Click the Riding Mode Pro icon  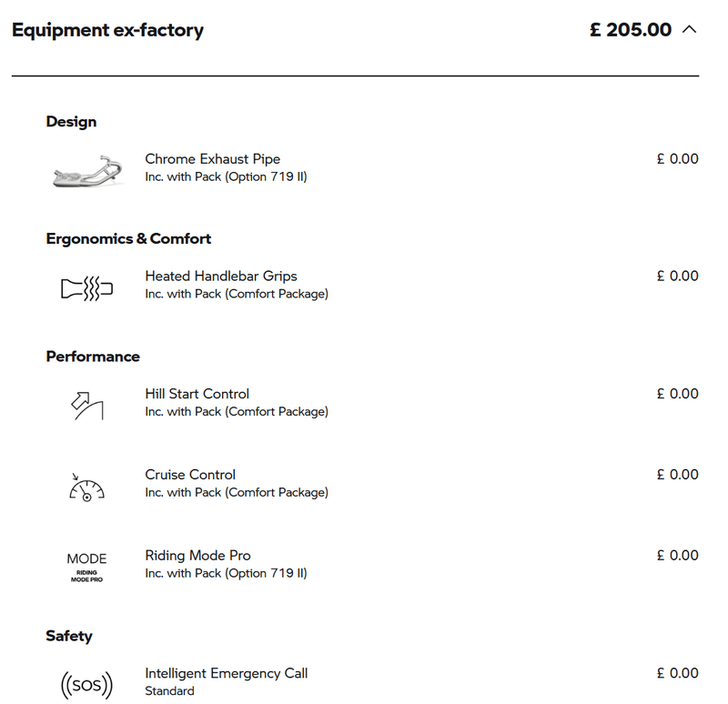coord(86,567)
